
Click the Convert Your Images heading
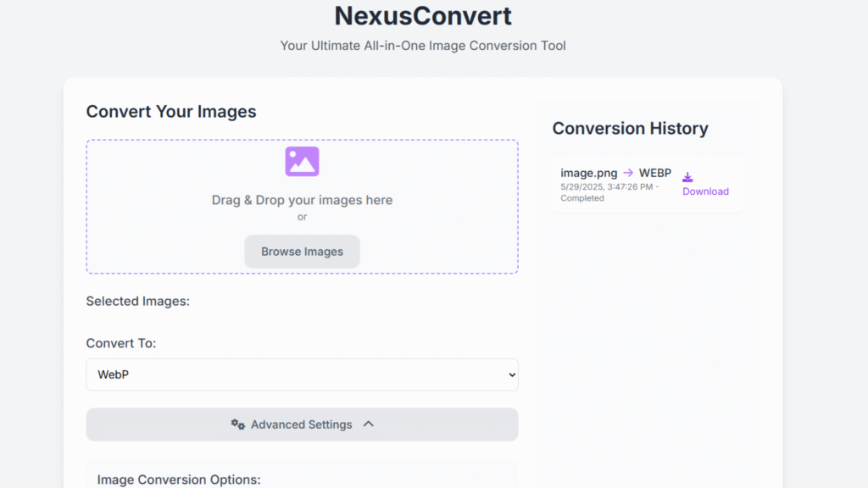pyautogui.click(x=171, y=112)
